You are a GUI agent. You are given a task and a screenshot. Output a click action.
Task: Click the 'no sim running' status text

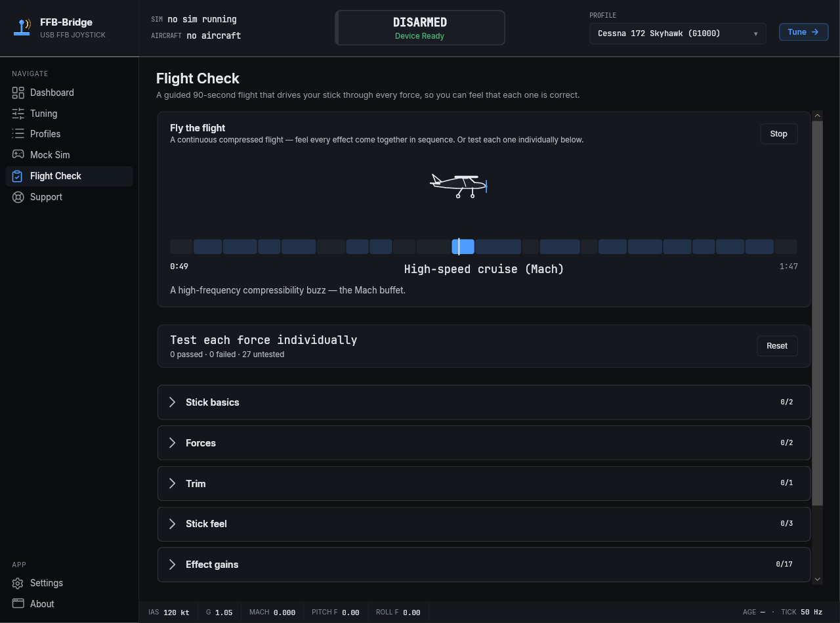coord(202,20)
